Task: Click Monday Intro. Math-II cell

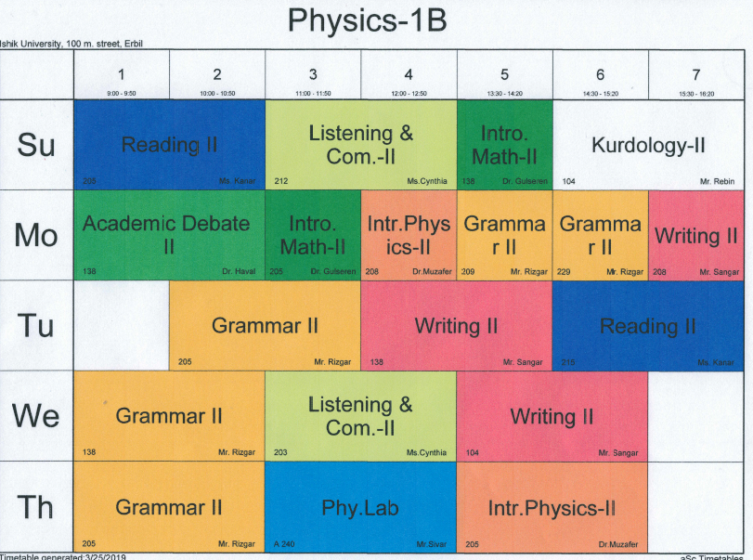Action: pyautogui.click(x=313, y=235)
